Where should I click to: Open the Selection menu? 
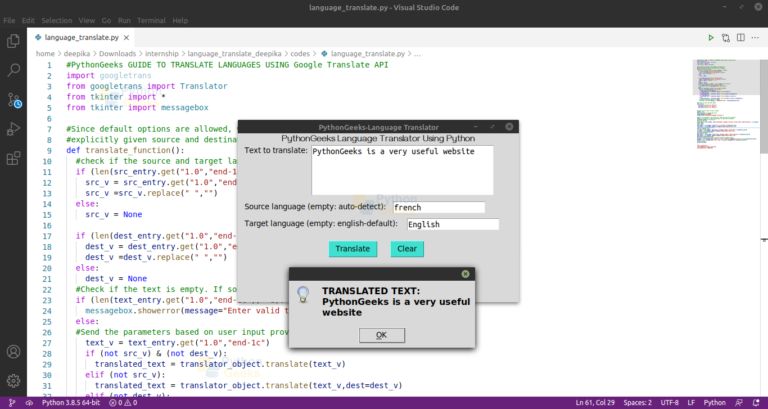tap(57, 21)
